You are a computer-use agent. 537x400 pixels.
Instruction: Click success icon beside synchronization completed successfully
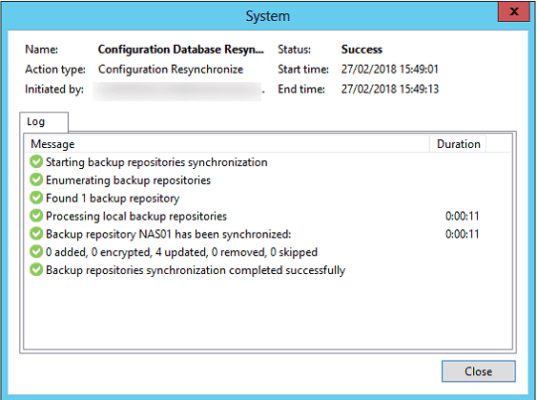pyautogui.click(x=36, y=270)
